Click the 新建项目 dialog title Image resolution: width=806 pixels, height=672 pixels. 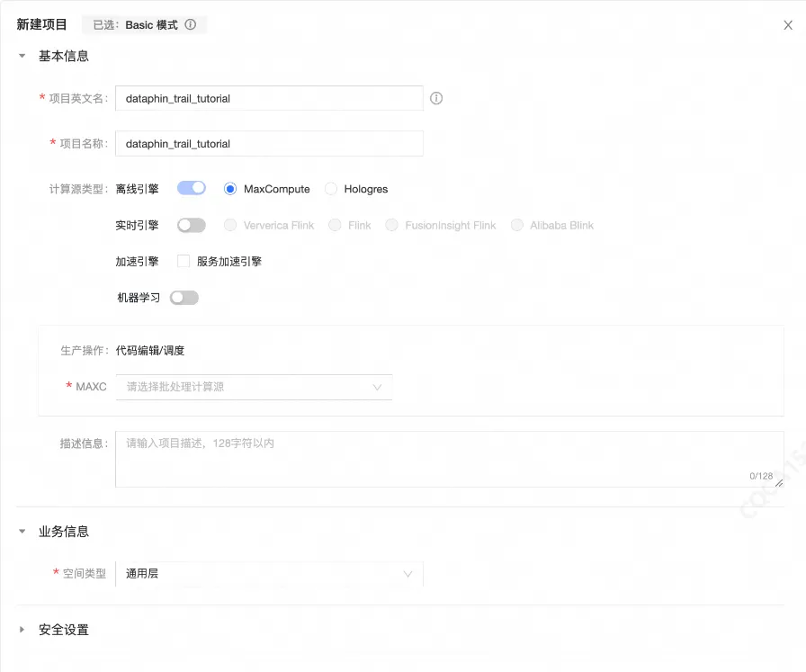coord(41,24)
